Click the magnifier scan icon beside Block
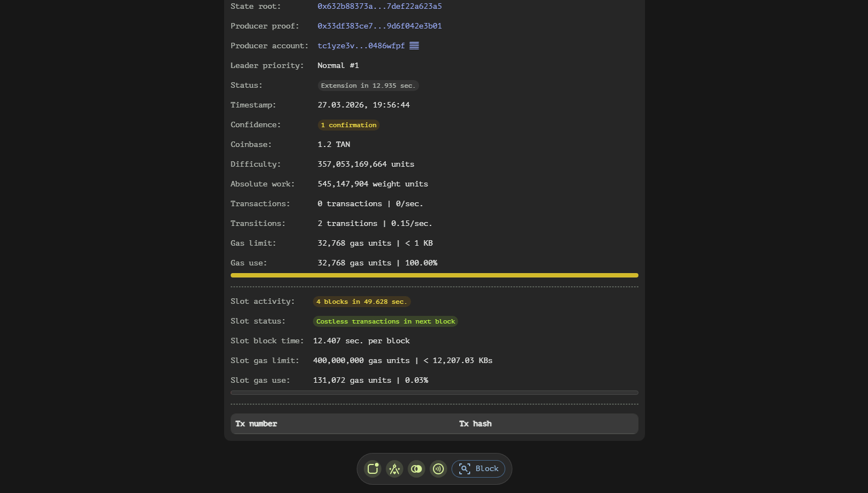The image size is (868, 493). [x=465, y=469]
